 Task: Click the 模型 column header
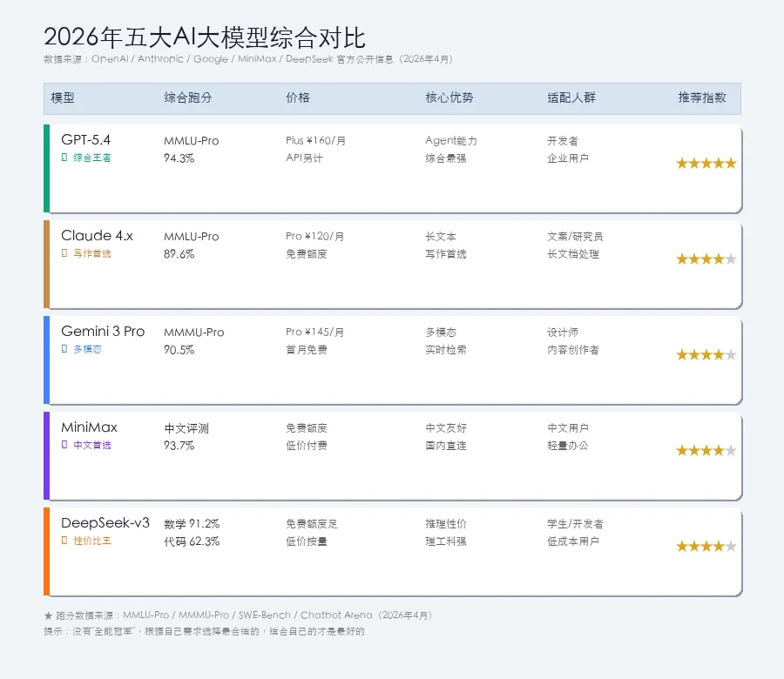tap(63, 98)
